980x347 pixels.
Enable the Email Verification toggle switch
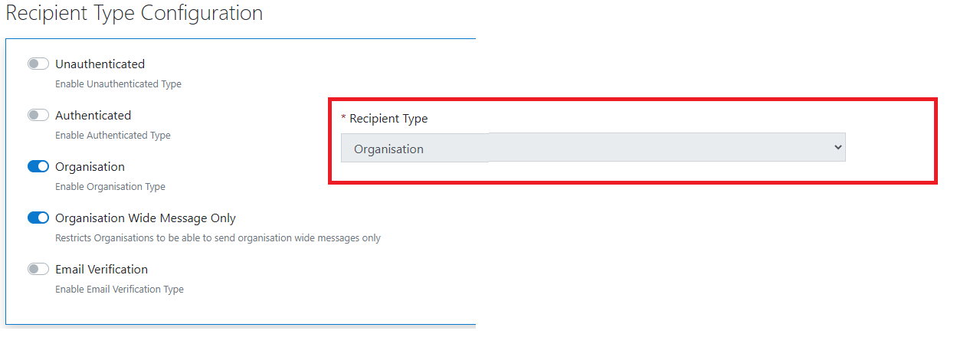pos(38,269)
